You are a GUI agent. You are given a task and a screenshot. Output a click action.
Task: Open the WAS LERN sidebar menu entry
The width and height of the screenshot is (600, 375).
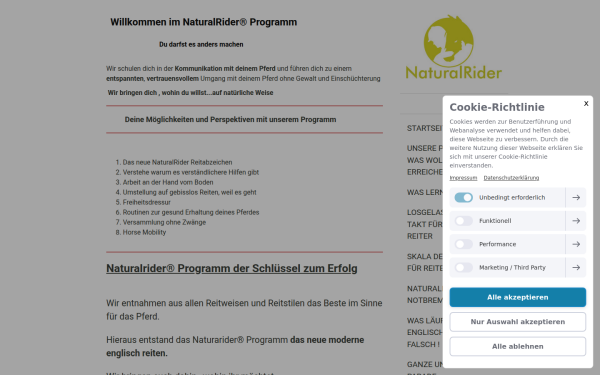point(424,192)
